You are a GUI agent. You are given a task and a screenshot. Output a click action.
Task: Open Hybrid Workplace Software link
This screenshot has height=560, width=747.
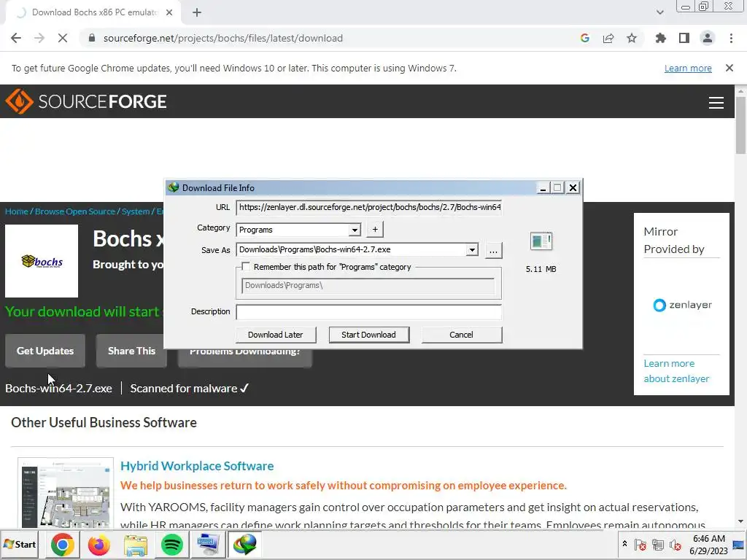click(197, 466)
